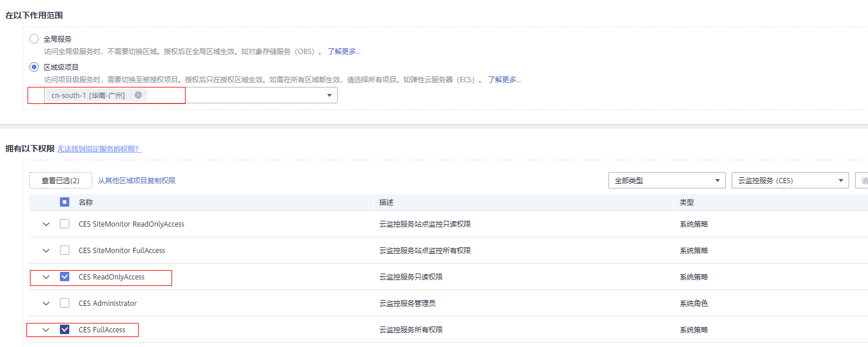Expand CES Administrator row chevron
Image resolution: width=868 pixels, height=347 pixels.
[46, 304]
